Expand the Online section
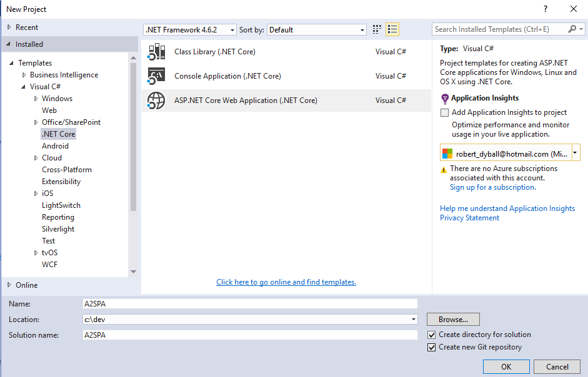Viewport: 588px width, 377px height. tap(9, 285)
